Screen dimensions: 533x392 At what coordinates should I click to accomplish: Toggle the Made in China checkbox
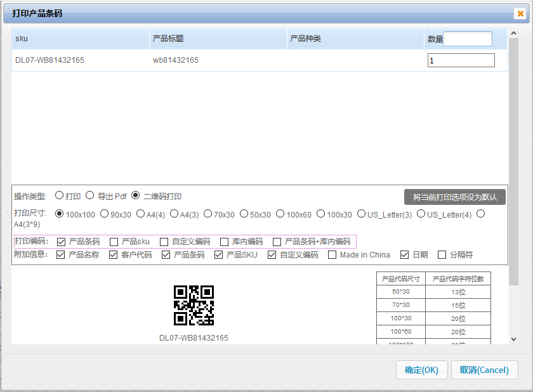[332, 255]
